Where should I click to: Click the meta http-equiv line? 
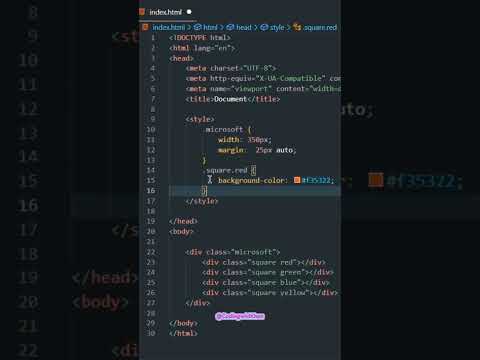[x=263, y=79]
